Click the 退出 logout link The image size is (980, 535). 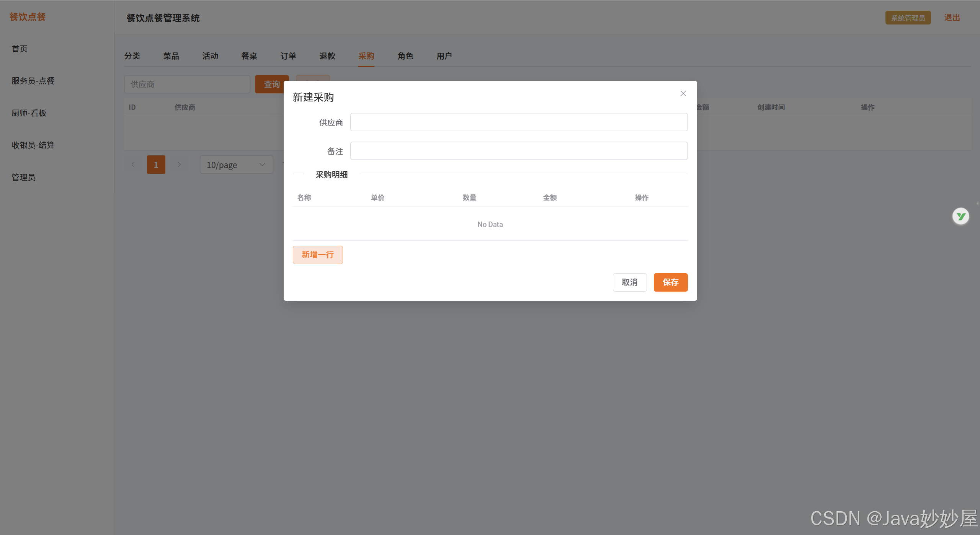(x=952, y=18)
